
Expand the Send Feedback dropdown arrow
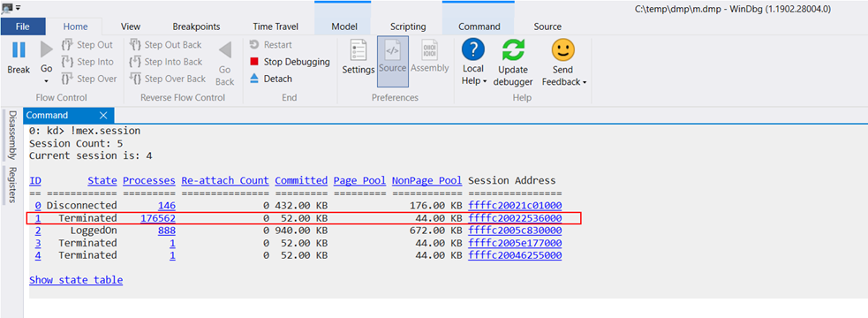coord(585,82)
